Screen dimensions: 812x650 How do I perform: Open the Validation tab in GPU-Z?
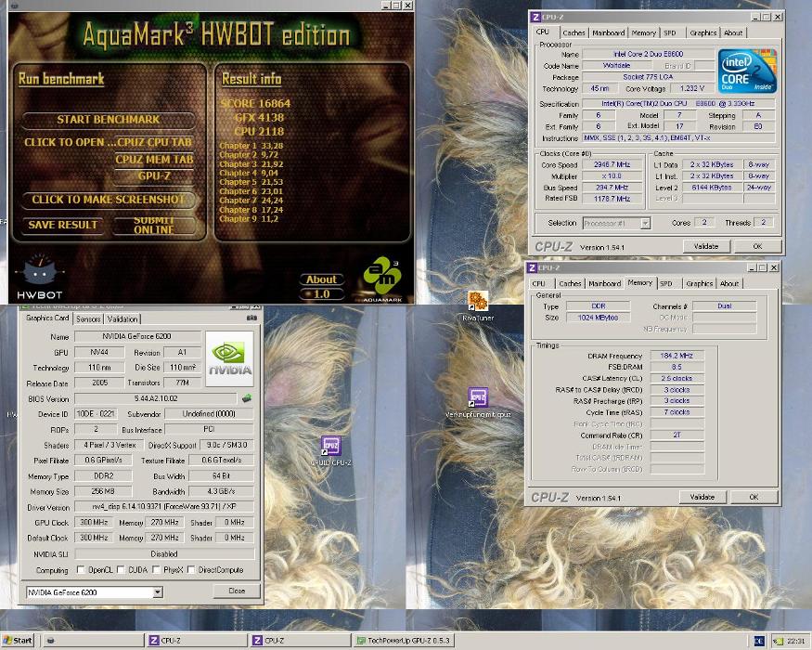(x=122, y=318)
